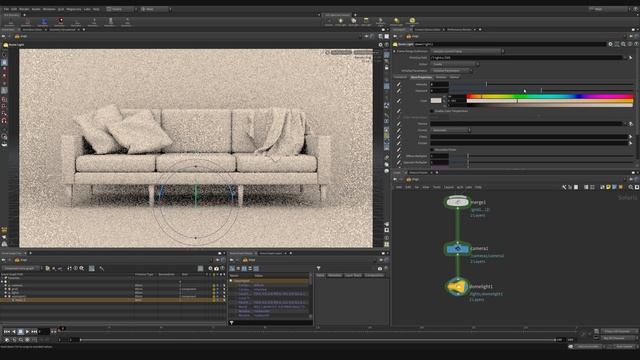Open the Render menu in the main menu bar
The image size is (640, 360).
(24, 9)
